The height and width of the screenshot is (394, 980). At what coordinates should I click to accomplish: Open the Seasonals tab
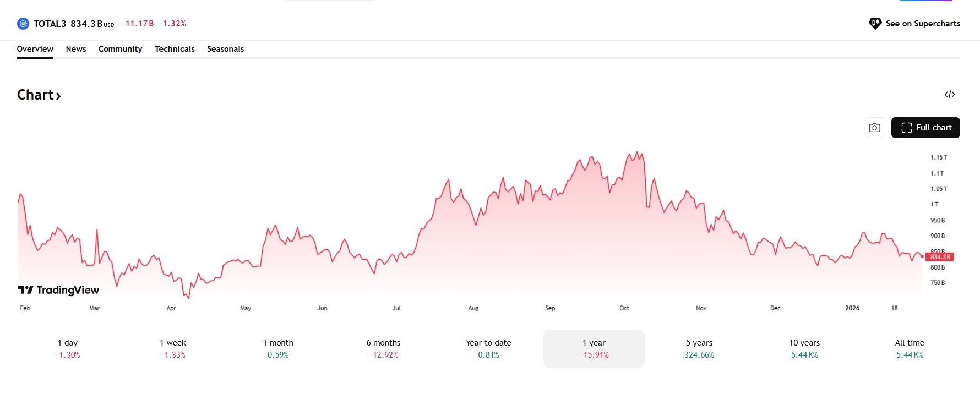click(x=225, y=49)
